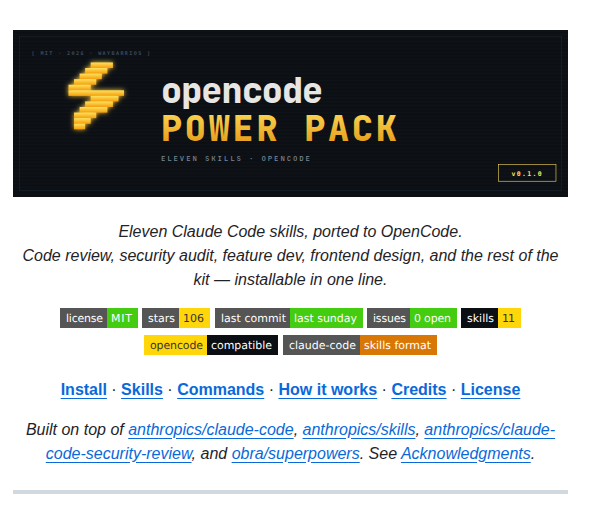Go to How it works link
Screen dimensions: 594x515
coord(328,390)
